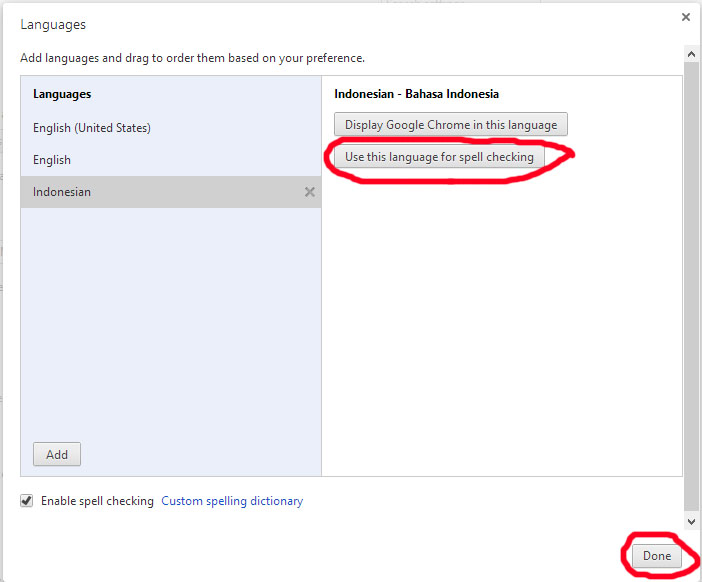Image resolution: width=702 pixels, height=582 pixels.
Task: Select the English language entry
Action: [x=171, y=160]
